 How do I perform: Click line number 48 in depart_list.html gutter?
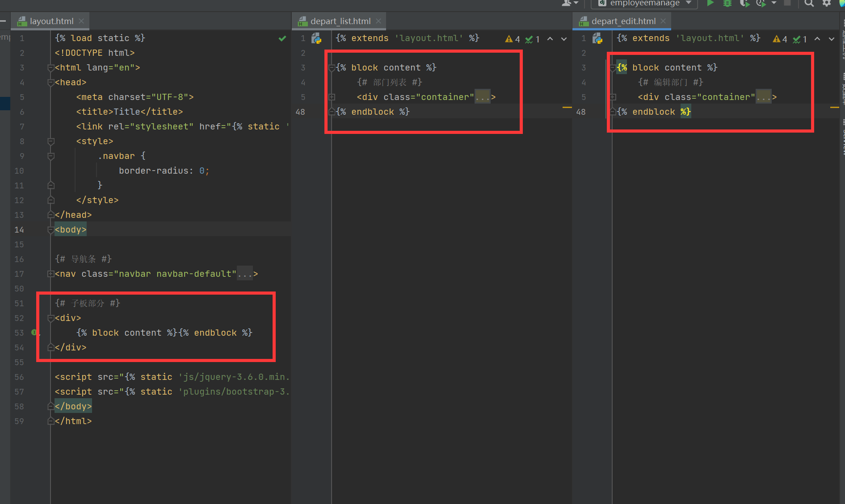(300, 112)
